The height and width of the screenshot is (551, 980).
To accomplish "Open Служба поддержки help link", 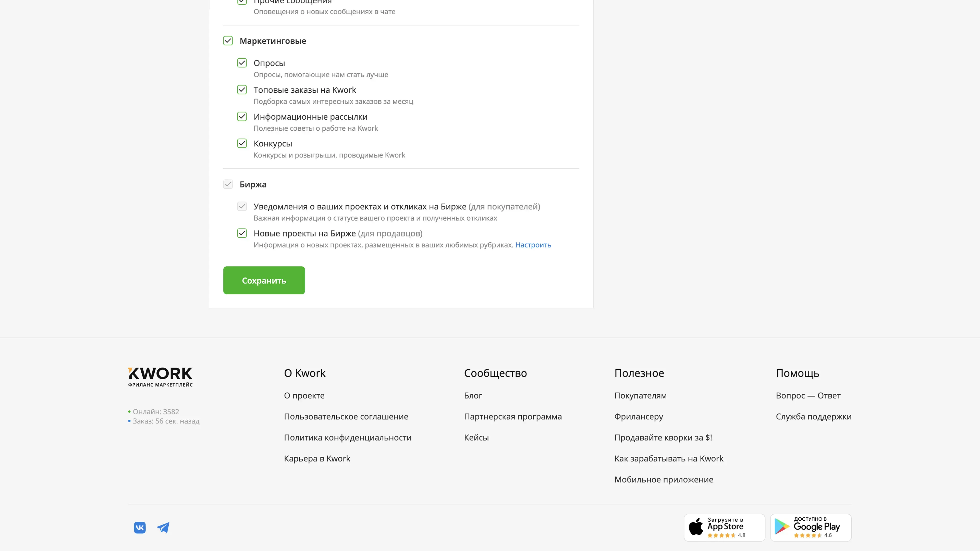I will coord(813,416).
